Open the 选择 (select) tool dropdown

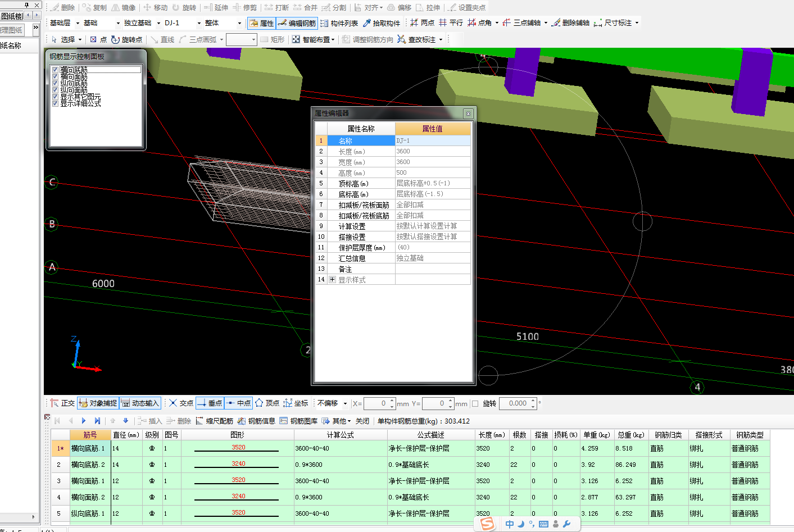pos(80,39)
